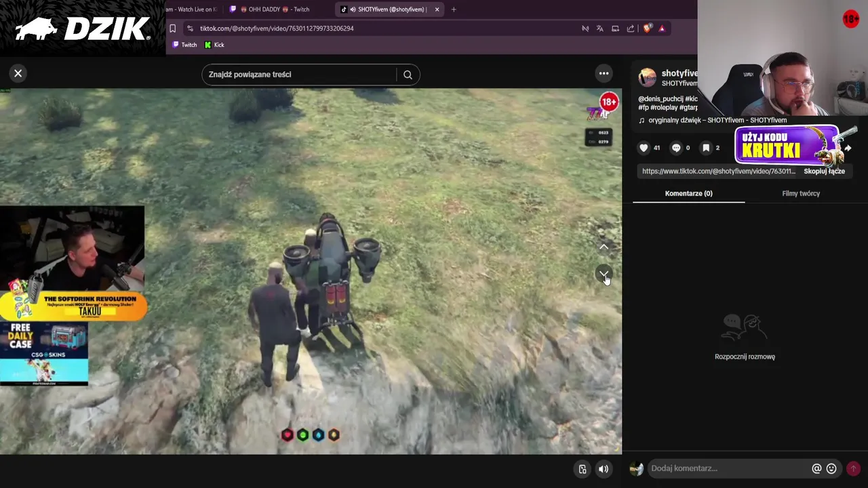Click the 'Użyj kodu KRUTKI' promo banner
868x488 pixels.
tap(787, 145)
